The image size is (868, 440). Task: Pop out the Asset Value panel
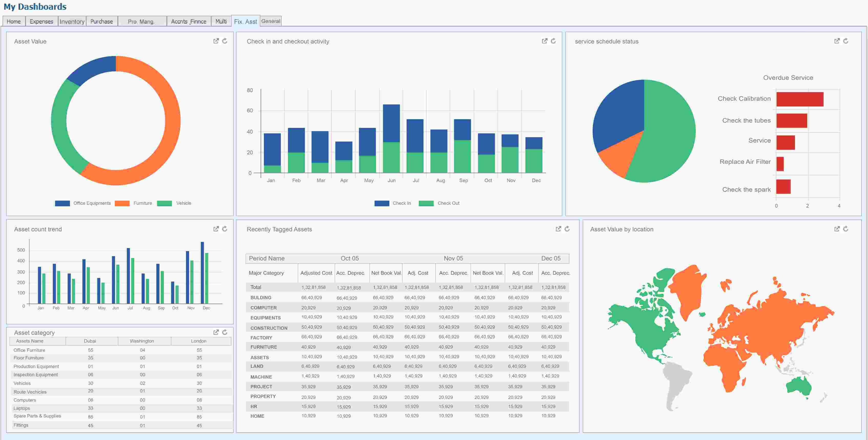tap(216, 41)
